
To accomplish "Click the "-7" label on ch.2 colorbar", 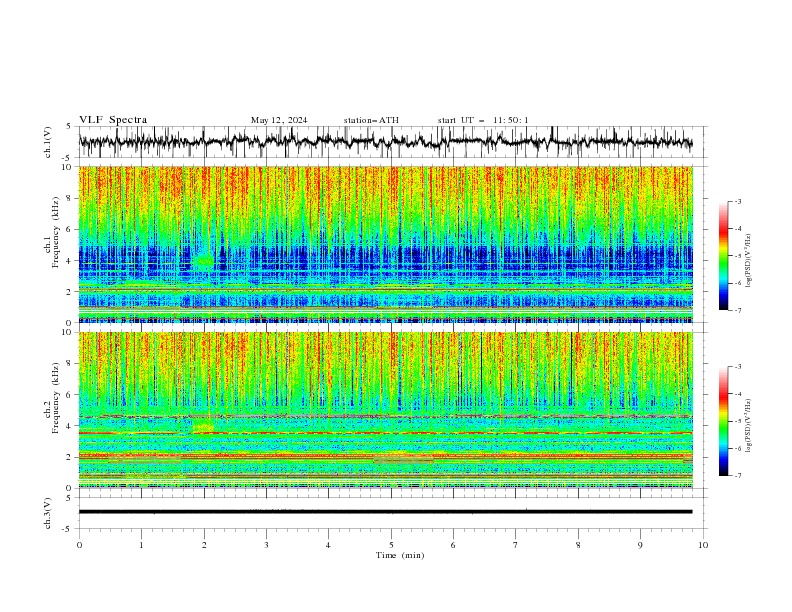I will pos(738,476).
